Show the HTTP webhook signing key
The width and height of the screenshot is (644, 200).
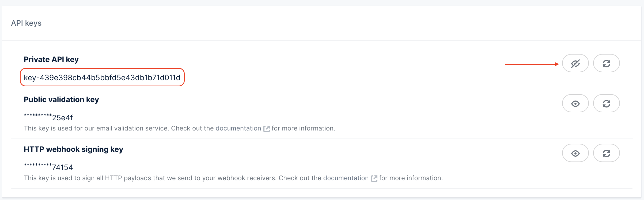[x=575, y=153]
